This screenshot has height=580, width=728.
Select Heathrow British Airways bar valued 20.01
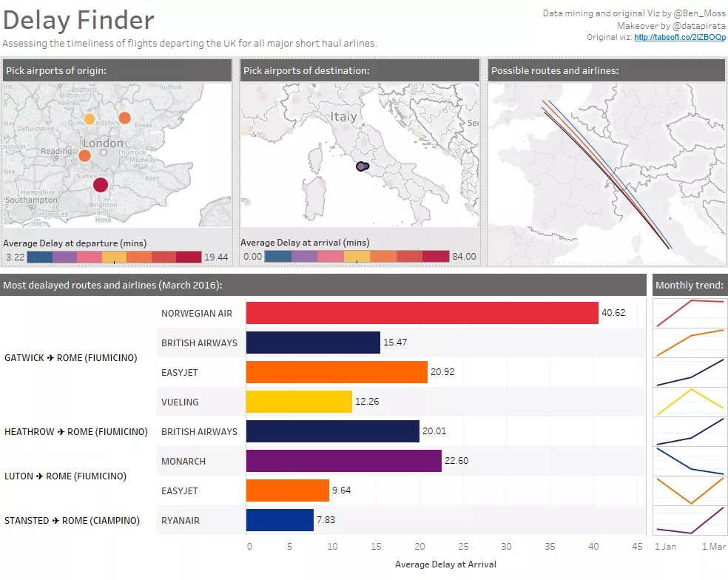click(333, 431)
